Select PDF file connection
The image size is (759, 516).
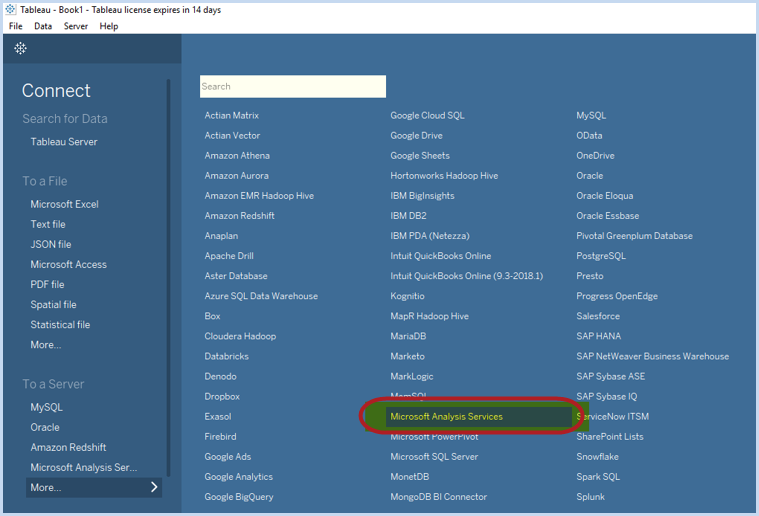47,285
